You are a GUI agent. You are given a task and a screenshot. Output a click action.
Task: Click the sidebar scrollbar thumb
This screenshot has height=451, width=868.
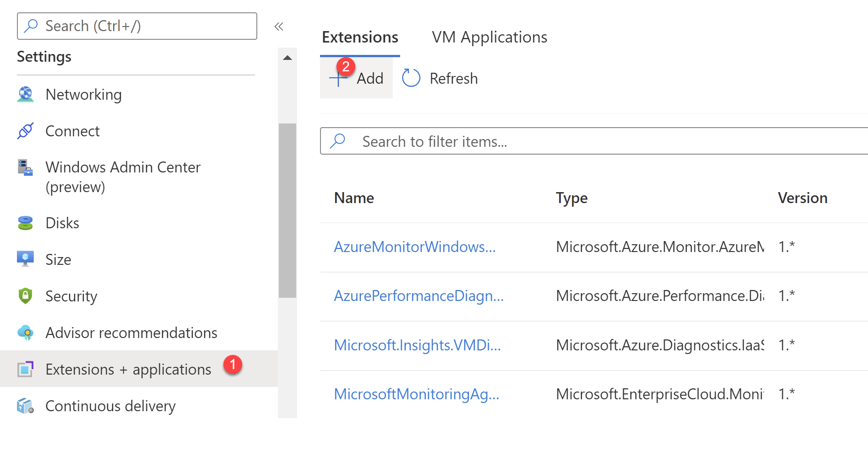[288, 210]
